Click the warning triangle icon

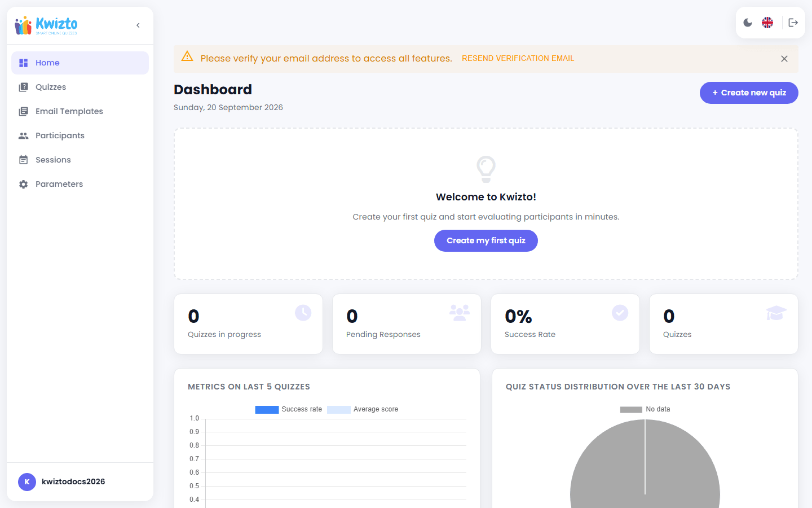(x=187, y=56)
